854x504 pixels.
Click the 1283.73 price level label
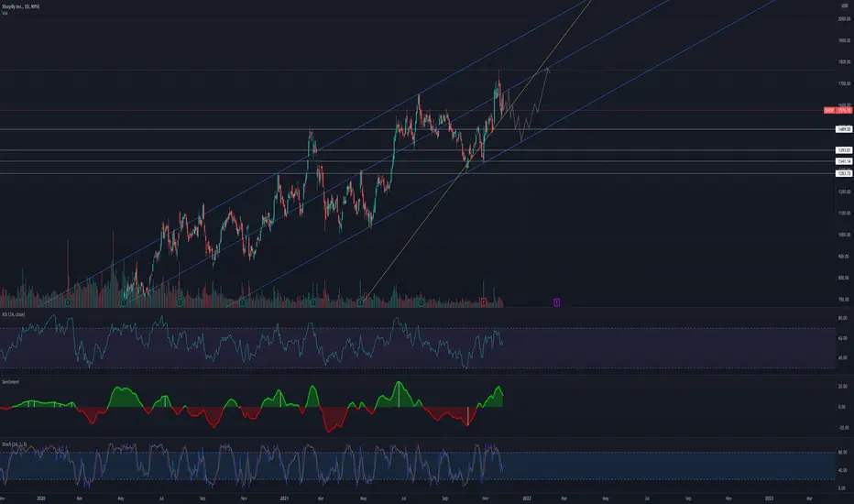pyautogui.click(x=844, y=173)
